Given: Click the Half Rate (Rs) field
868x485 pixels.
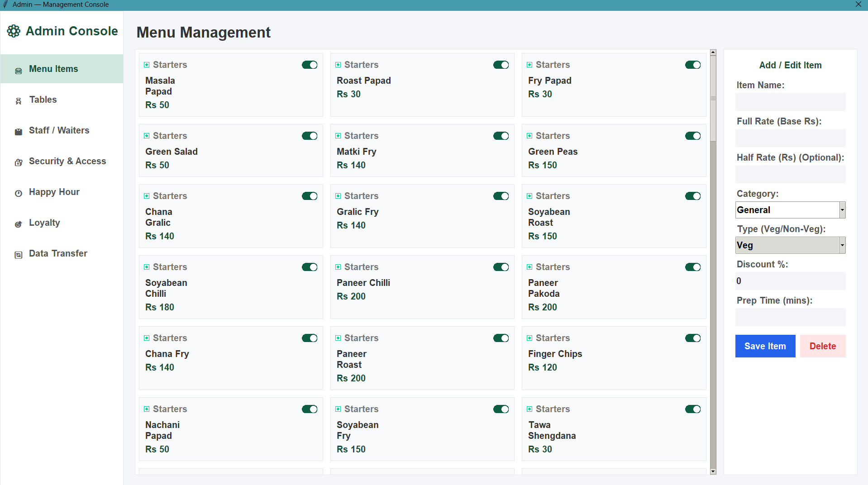Looking at the screenshot, I should [x=790, y=174].
